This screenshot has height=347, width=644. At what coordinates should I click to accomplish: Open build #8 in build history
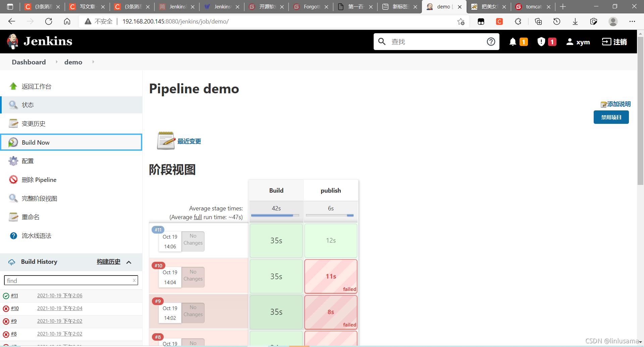[x=14, y=334]
